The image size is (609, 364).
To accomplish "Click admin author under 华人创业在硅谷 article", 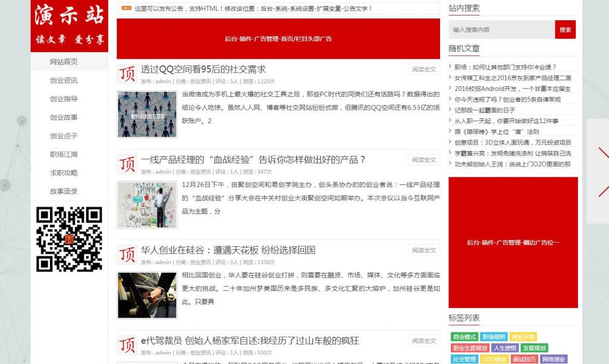I will (x=163, y=263).
